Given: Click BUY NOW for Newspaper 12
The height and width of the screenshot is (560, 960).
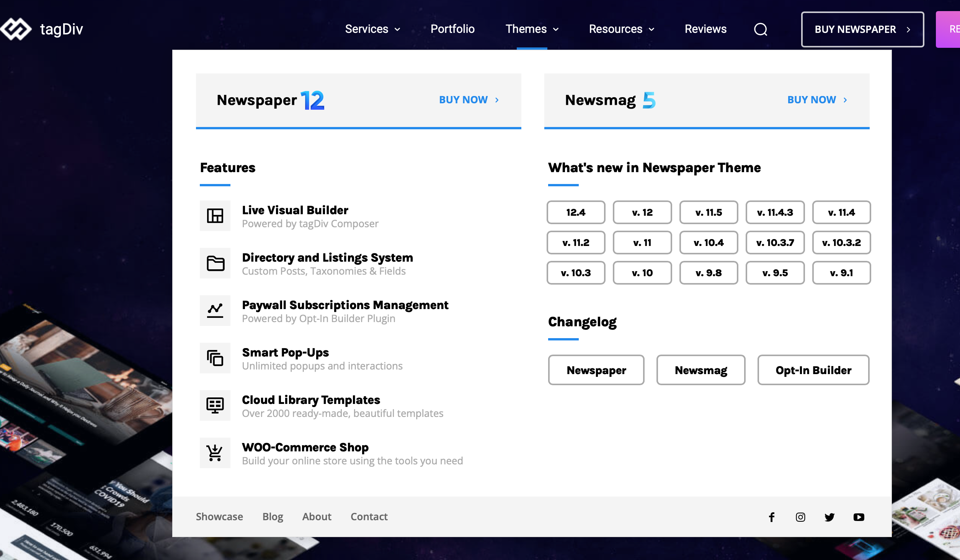Looking at the screenshot, I should (469, 100).
